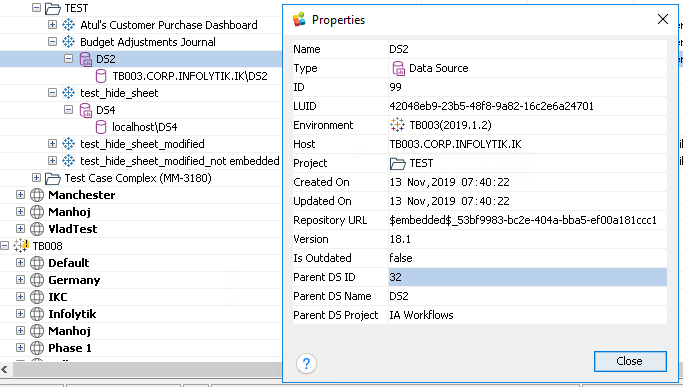Collapse the DS2 data source node
Viewport: 683px width, 387px height.
pyautogui.click(x=68, y=58)
